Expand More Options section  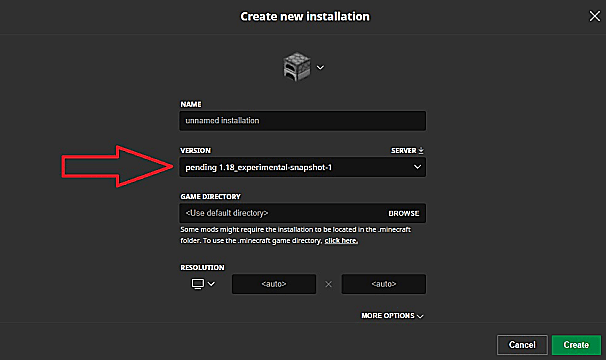click(392, 316)
